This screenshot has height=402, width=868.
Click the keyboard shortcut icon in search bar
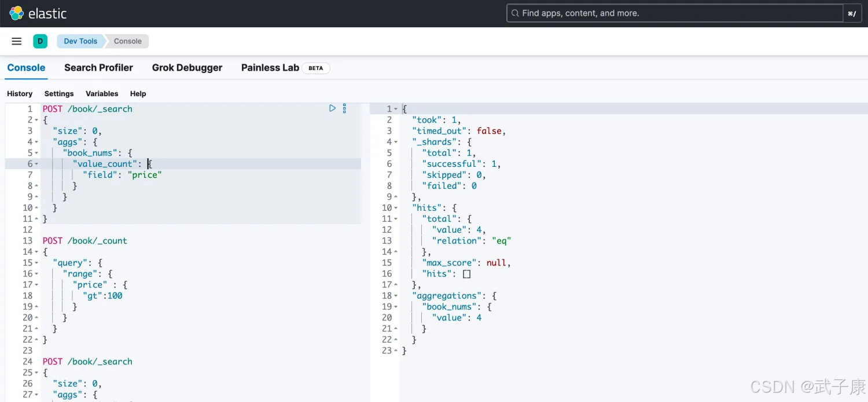[x=852, y=13]
